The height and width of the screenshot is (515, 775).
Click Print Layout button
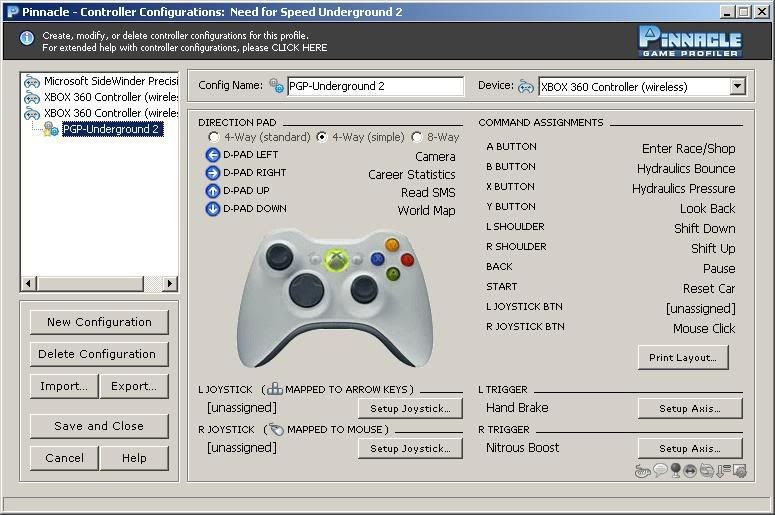click(683, 357)
